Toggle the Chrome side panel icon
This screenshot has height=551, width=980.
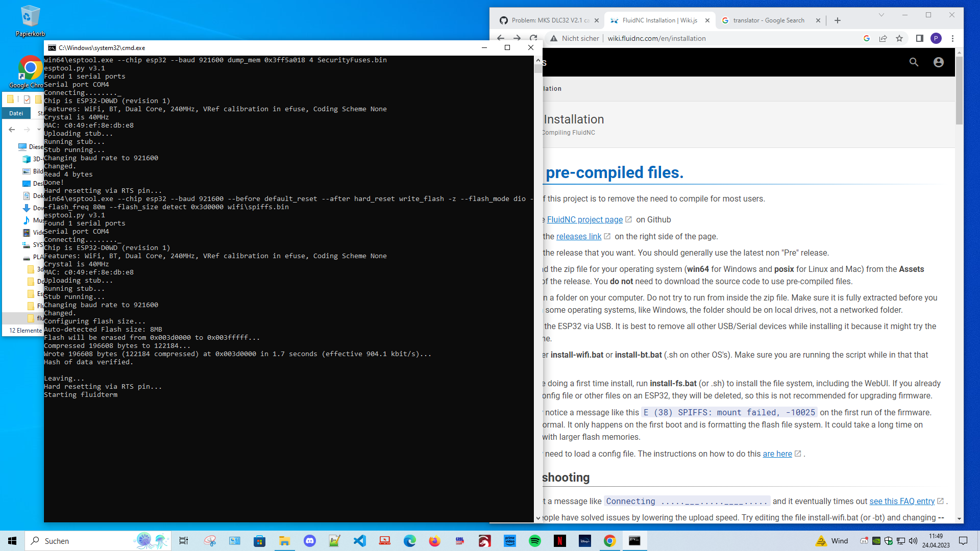(x=919, y=38)
